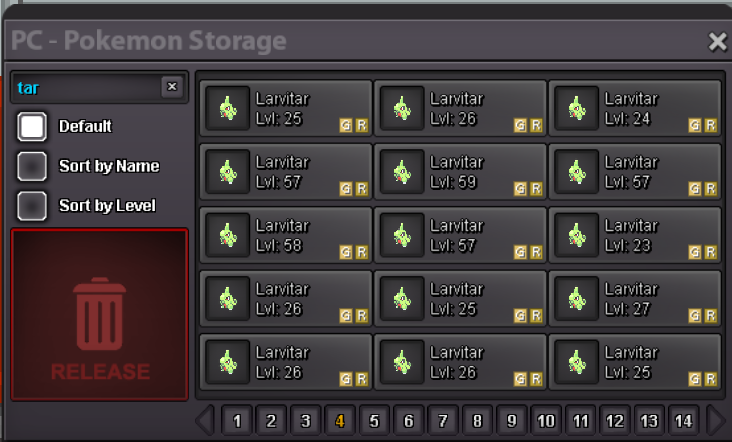Click the G icon on Larvitar Lvl: 58

(345, 252)
